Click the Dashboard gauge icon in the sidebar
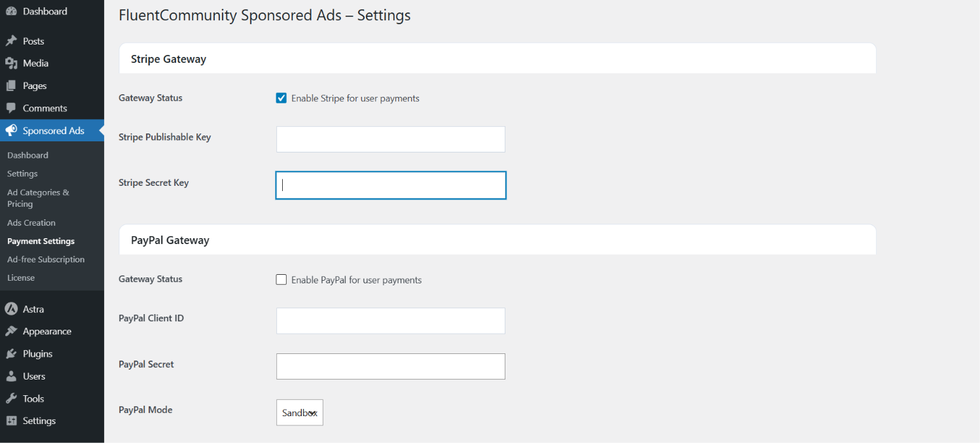980x443 pixels. 11,11
